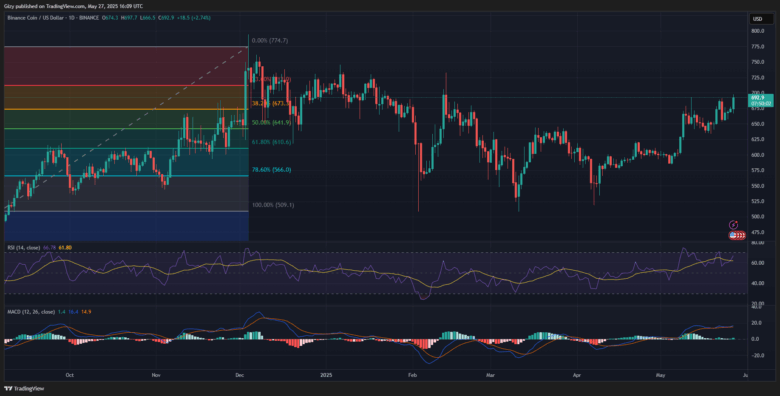Screen dimensions: 780x396
Task: Click the green 692.9 current price label
Action: pyautogui.click(x=761, y=100)
